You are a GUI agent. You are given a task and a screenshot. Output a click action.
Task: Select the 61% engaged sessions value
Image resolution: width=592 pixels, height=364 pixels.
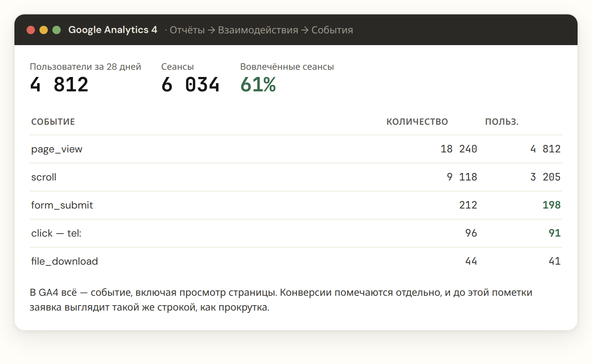pyautogui.click(x=258, y=84)
